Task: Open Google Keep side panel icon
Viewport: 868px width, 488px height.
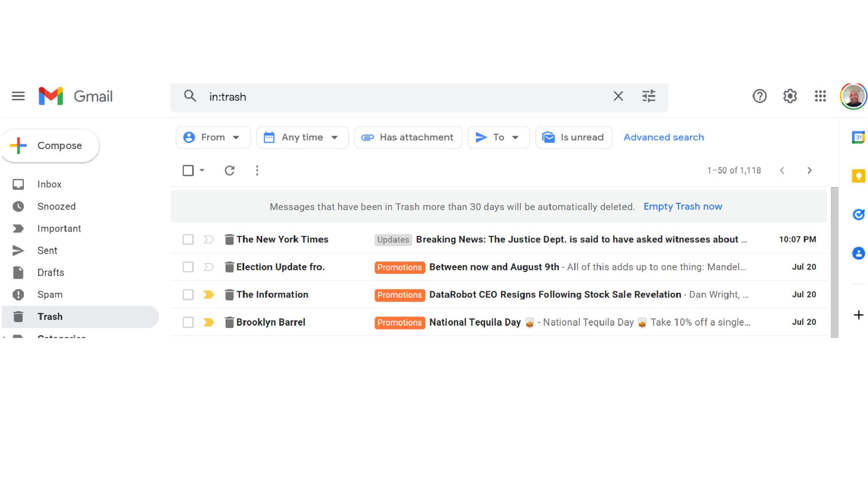Action: (x=858, y=176)
